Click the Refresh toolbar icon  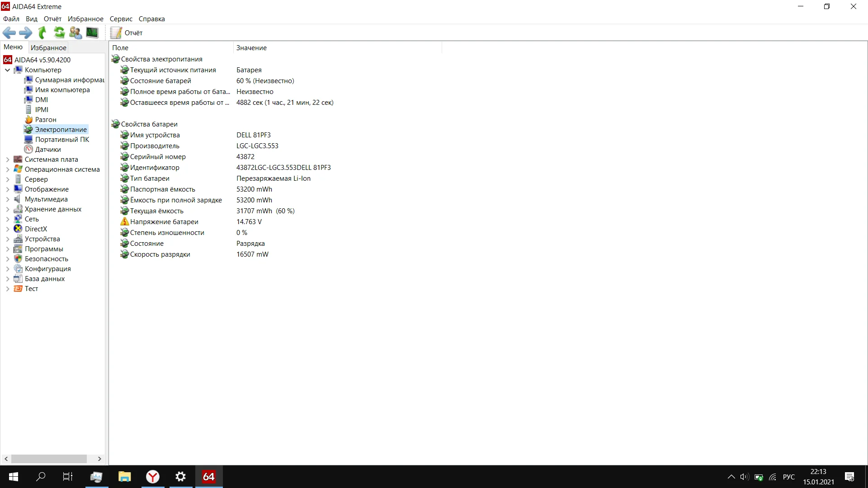point(59,33)
